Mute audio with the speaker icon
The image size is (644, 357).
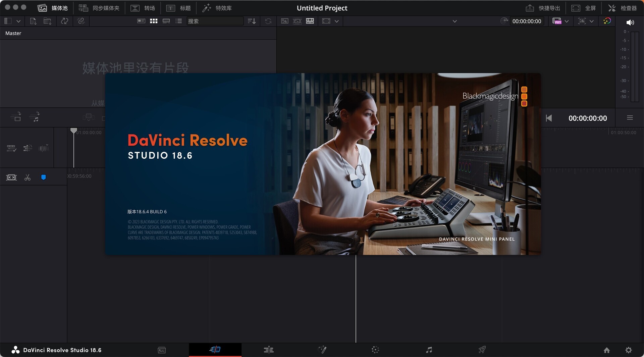click(x=630, y=22)
